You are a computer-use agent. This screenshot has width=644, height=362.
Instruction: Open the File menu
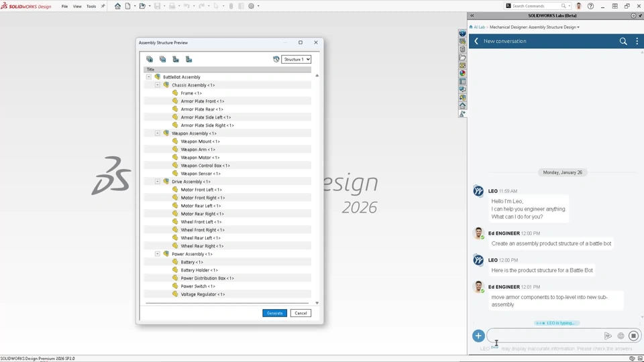pyautogui.click(x=64, y=6)
